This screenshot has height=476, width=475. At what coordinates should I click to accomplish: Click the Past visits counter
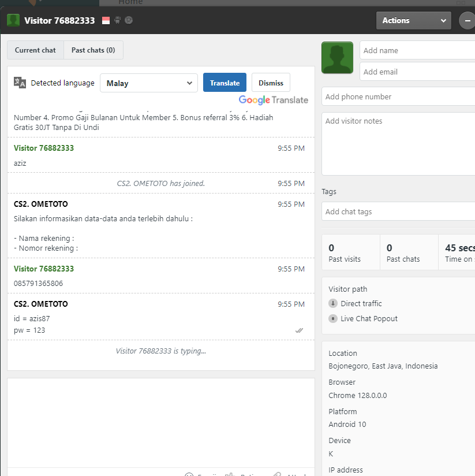351,252
